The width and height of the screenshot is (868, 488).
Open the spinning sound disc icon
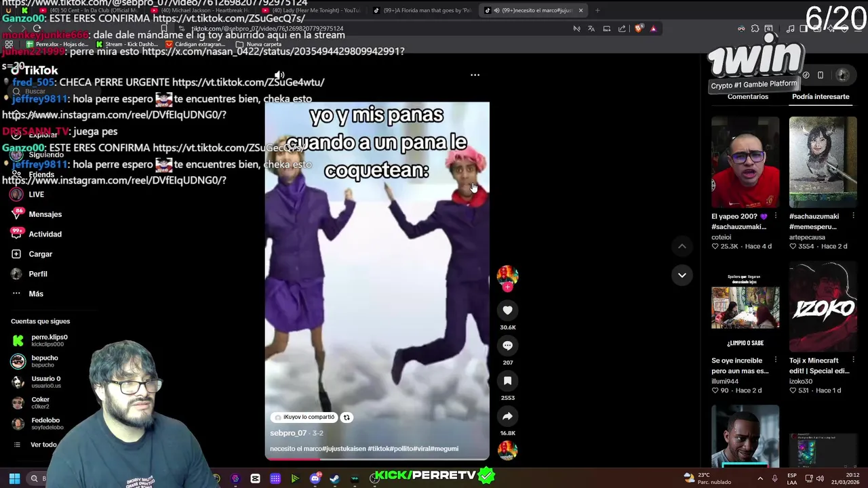[x=507, y=451]
